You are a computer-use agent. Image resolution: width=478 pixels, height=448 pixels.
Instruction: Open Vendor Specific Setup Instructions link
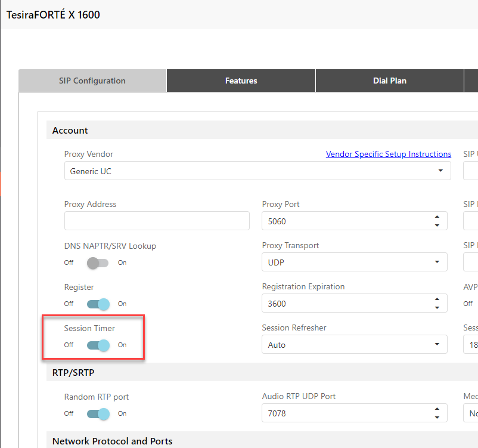pos(389,154)
